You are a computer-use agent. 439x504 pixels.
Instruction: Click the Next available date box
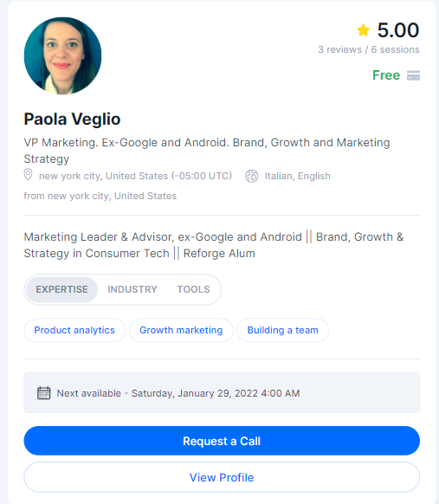(222, 393)
